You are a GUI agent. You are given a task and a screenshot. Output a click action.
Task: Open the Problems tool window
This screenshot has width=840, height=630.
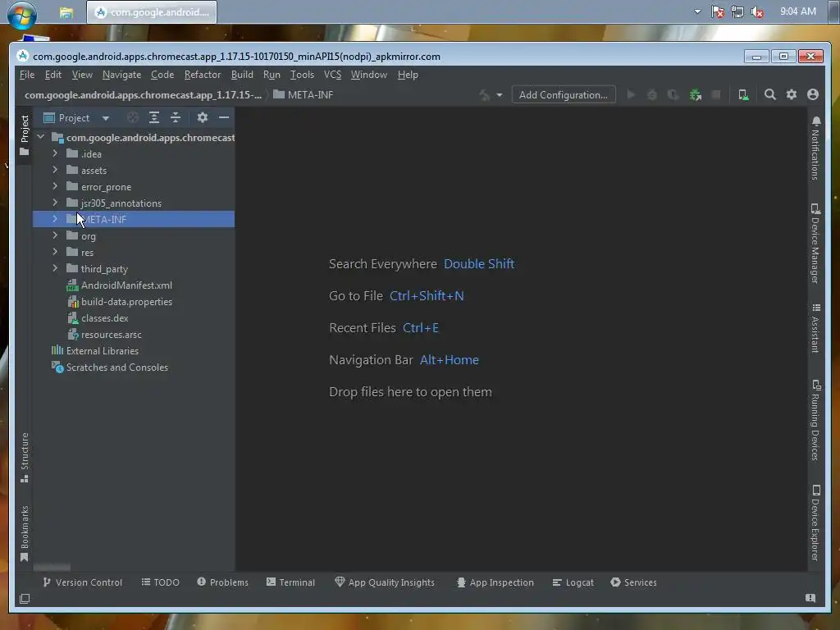(222, 582)
